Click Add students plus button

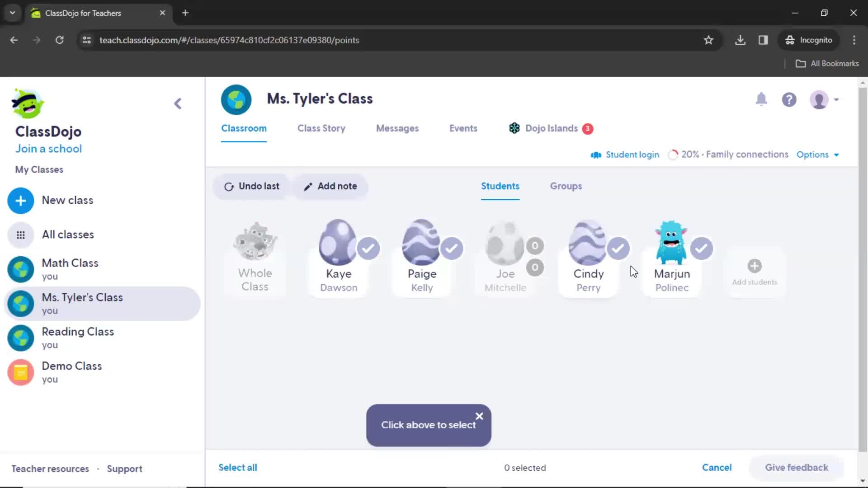click(754, 265)
